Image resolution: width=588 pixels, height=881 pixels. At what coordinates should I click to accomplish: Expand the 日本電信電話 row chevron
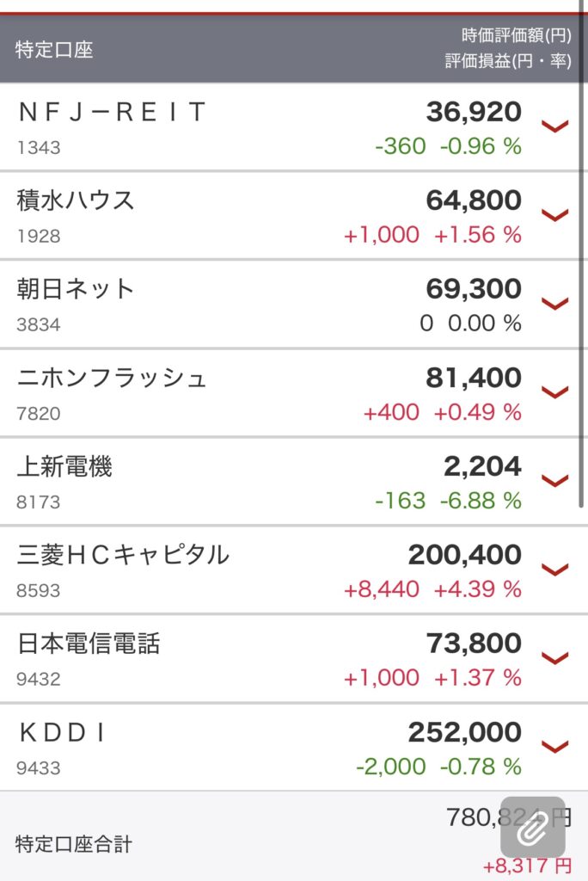[x=554, y=657]
